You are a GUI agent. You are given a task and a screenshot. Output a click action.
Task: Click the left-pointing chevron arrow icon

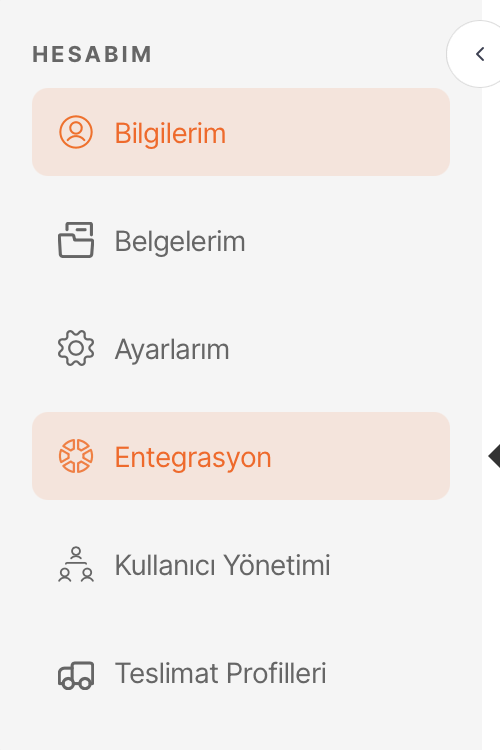point(480,54)
